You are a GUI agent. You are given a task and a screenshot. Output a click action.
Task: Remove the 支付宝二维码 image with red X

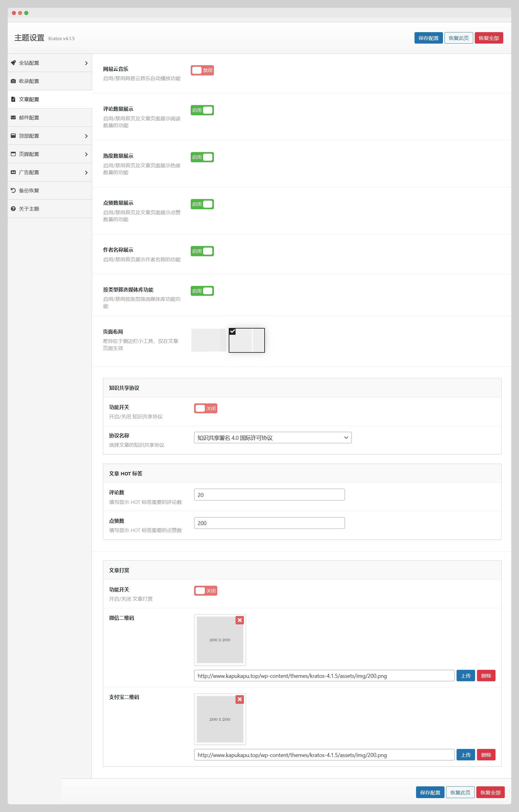tap(240, 699)
